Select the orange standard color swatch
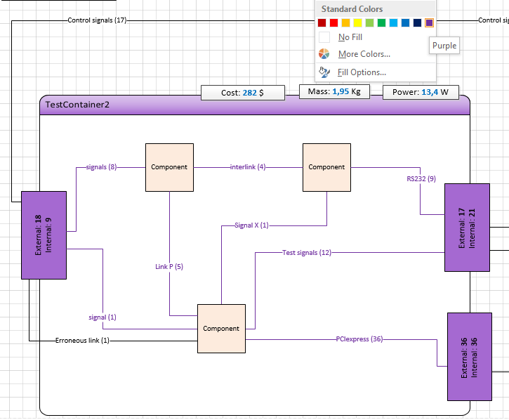509x420 pixels. 345,22
